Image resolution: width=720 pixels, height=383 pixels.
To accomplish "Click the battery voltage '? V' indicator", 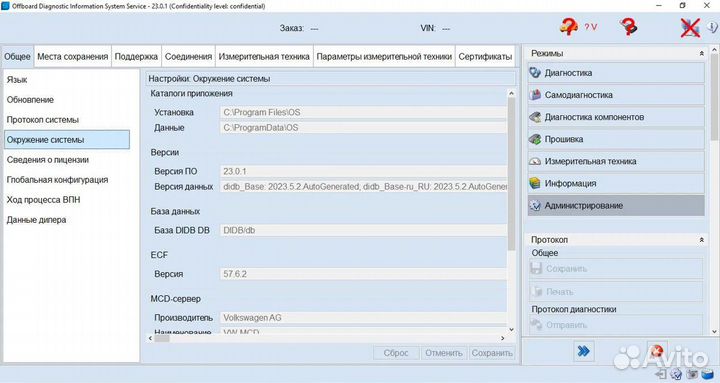I will pos(591,27).
